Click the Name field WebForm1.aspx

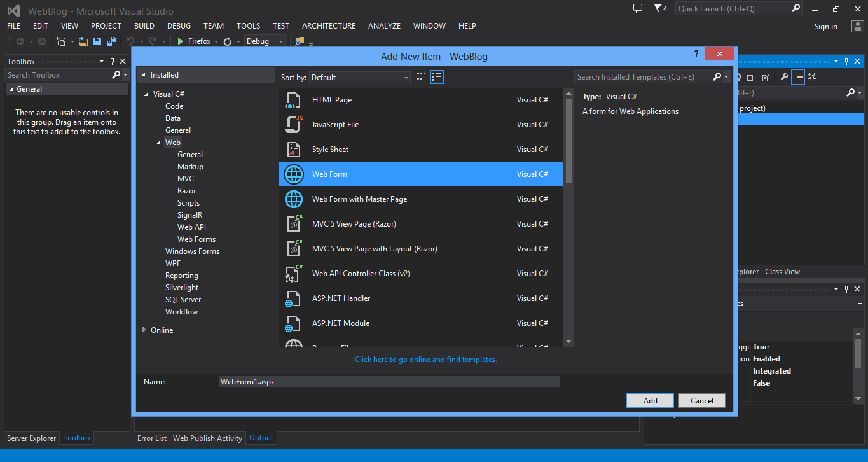(389, 382)
